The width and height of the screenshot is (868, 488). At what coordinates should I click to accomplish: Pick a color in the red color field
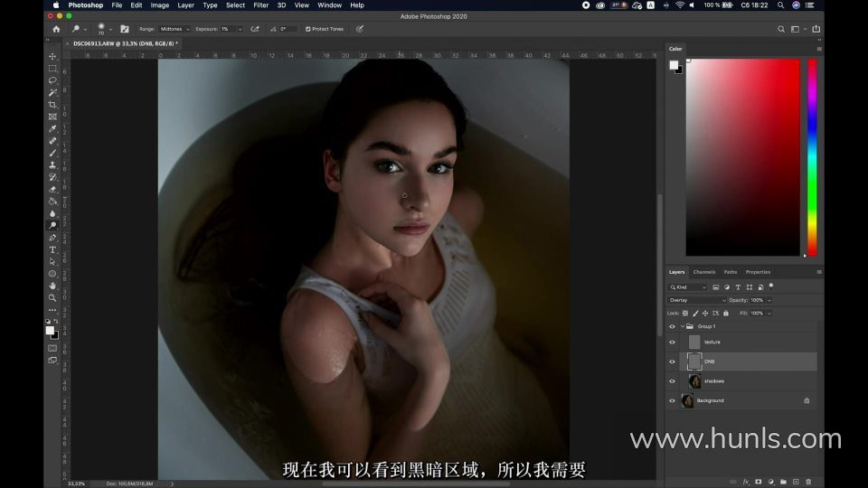(743, 157)
